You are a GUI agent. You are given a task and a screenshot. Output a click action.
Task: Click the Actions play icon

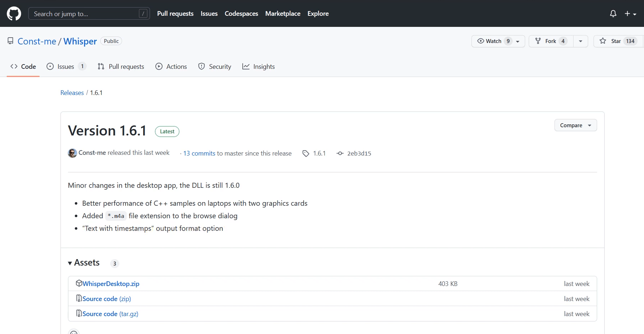click(159, 66)
